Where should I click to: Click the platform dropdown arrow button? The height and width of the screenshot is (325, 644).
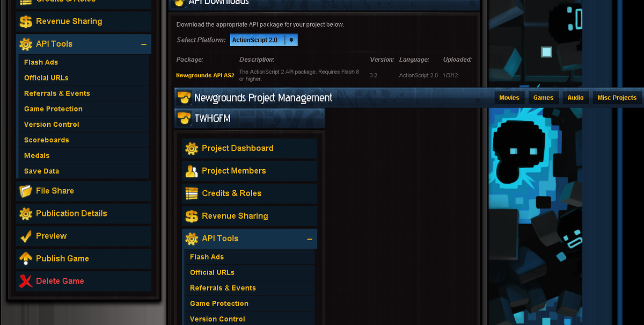tap(291, 40)
